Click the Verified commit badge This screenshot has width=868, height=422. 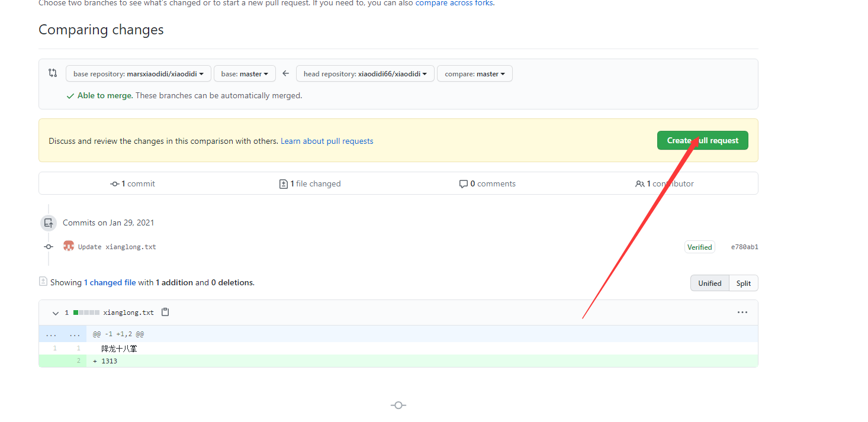coord(699,247)
